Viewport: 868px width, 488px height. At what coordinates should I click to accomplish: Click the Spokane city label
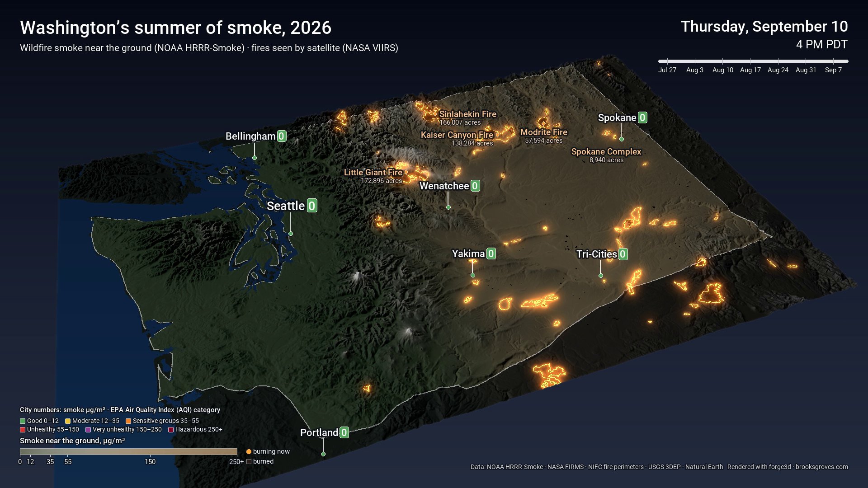click(x=617, y=118)
